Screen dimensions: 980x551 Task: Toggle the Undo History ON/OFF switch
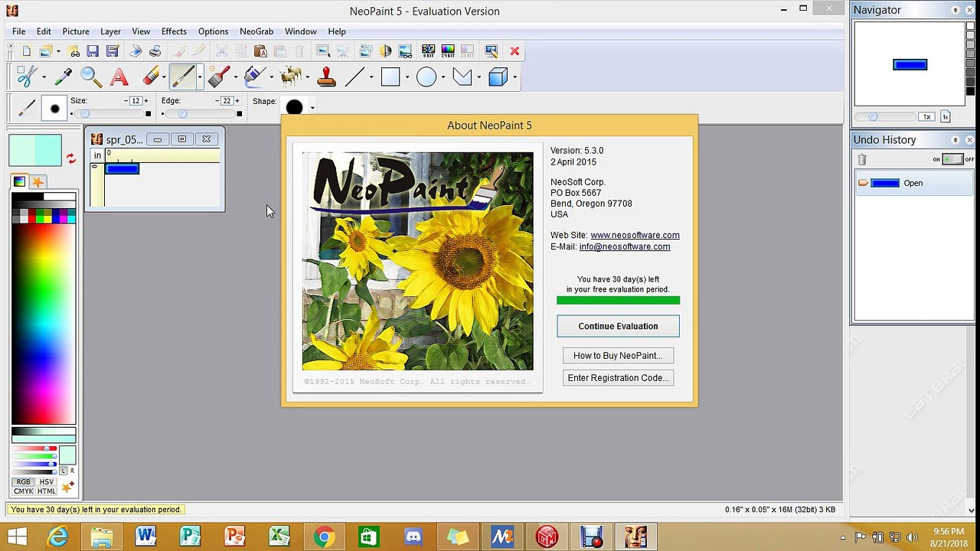click(x=952, y=159)
